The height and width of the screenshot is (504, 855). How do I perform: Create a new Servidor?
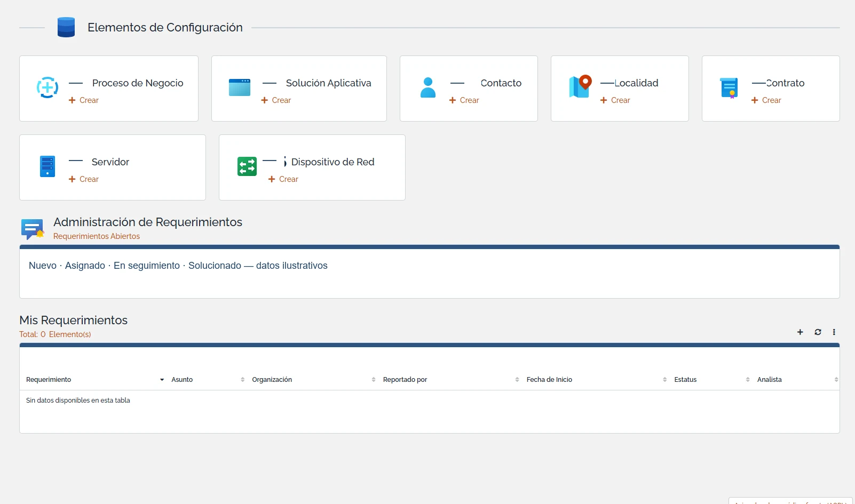point(84,179)
